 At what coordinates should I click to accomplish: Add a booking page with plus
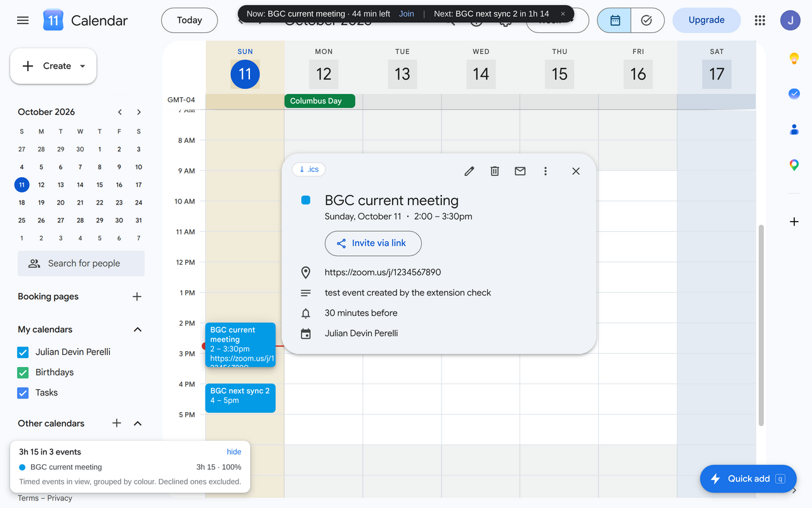[x=137, y=297]
